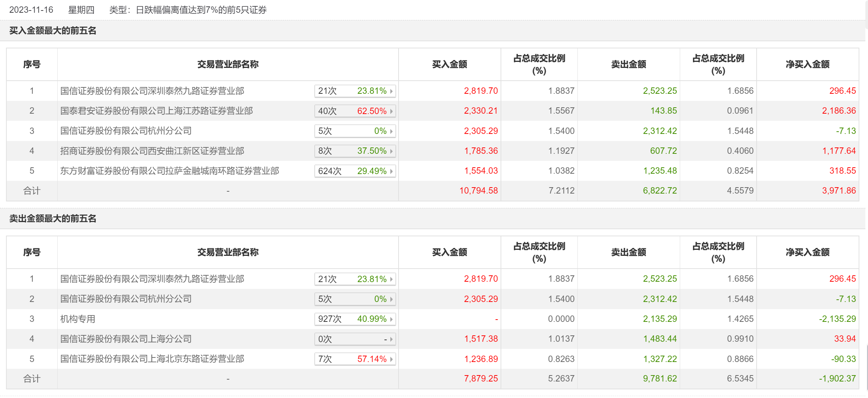Select total ratio 4.5579
This screenshot has height=398, width=868.
(740, 191)
